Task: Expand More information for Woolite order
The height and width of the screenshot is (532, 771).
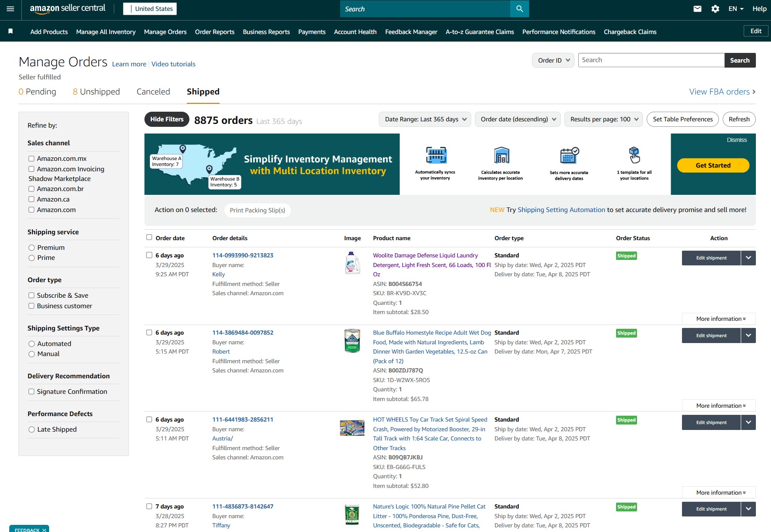Action: (x=719, y=319)
